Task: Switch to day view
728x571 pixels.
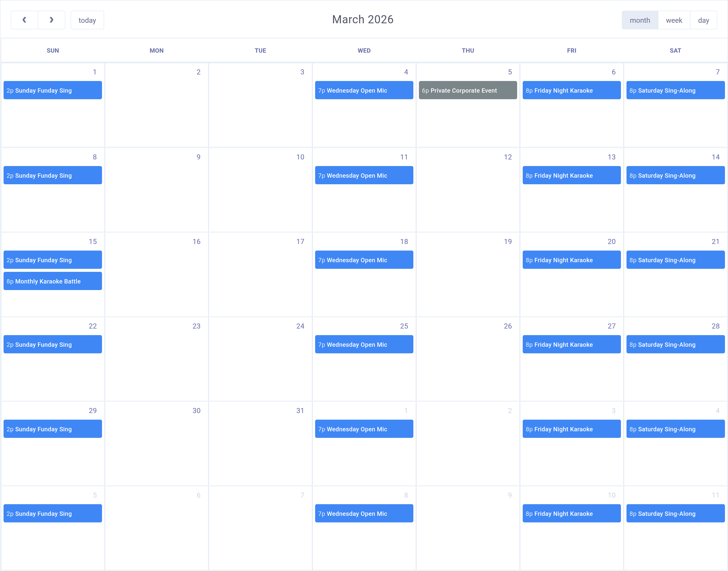Action: [x=703, y=20]
